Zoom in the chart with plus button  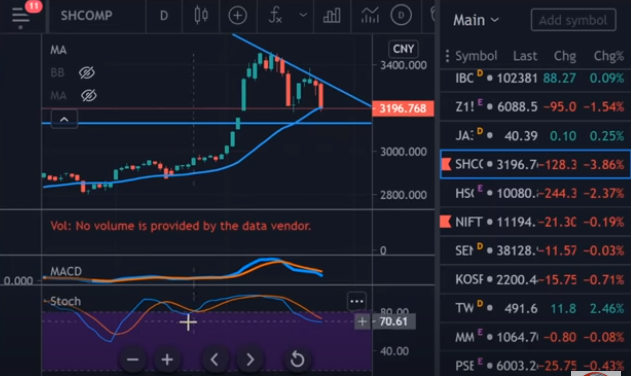(x=167, y=359)
